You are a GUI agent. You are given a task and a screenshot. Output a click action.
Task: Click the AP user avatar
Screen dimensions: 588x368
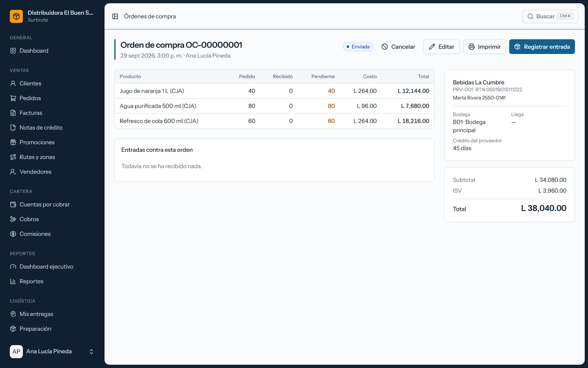point(16,352)
